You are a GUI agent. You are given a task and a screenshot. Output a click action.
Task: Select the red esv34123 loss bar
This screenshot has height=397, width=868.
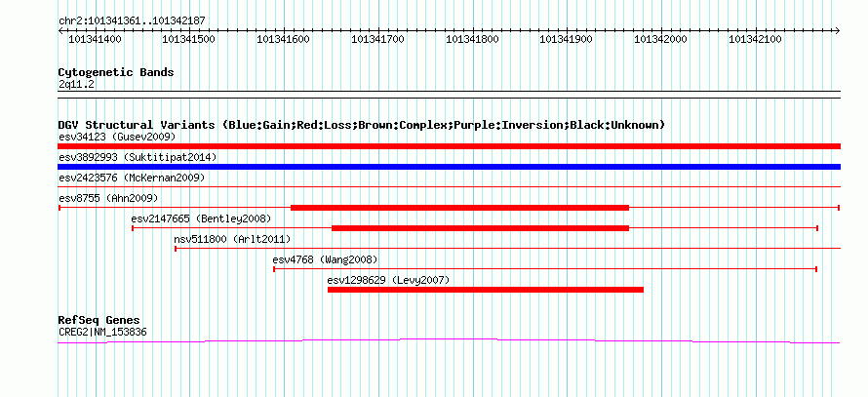point(449,146)
